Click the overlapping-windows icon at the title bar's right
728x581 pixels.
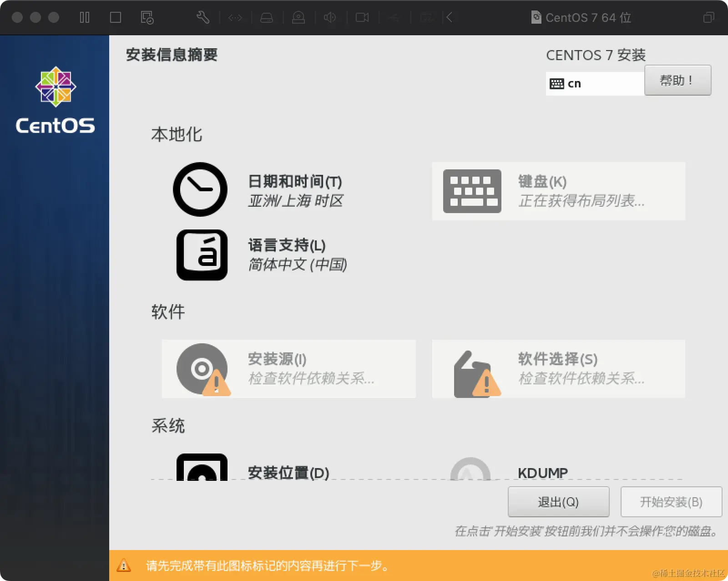(709, 17)
